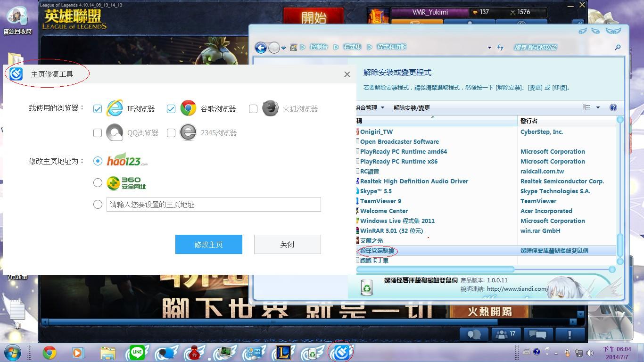The width and height of the screenshot is (644, 362).
Task: Click the homepage address input field
Action: pos(214,204)
